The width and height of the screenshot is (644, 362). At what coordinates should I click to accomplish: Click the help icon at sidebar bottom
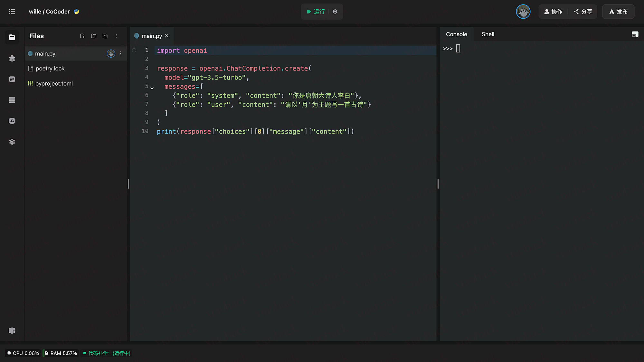[12, 330]
